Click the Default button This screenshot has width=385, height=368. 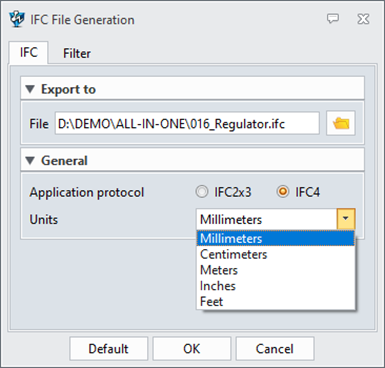pos(109,349)
